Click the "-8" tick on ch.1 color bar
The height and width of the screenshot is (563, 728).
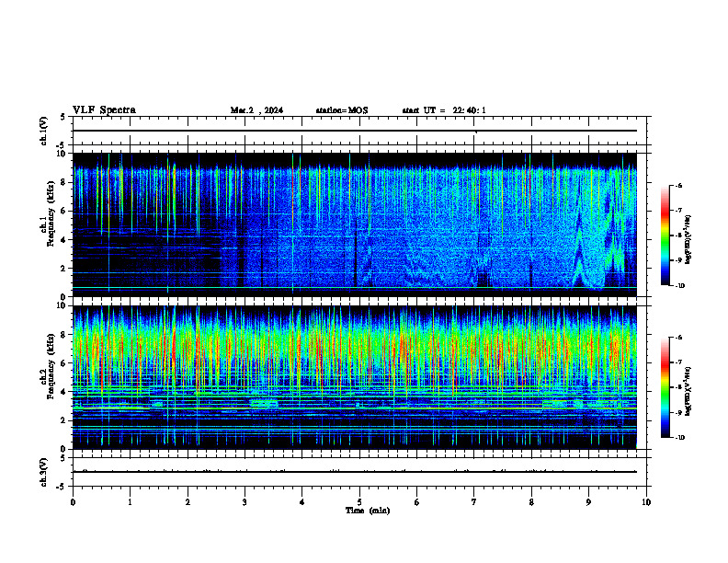[x=678, y=236]
